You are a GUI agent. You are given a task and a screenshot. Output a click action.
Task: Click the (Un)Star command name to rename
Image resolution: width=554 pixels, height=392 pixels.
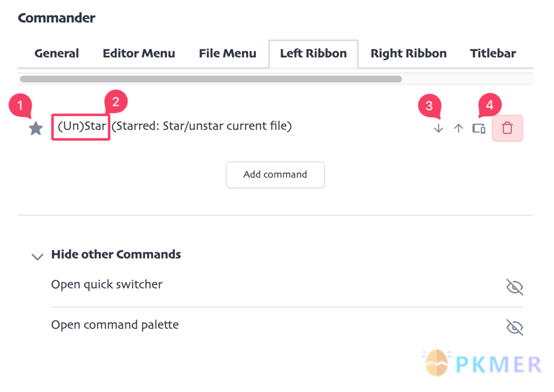point(81,126)
